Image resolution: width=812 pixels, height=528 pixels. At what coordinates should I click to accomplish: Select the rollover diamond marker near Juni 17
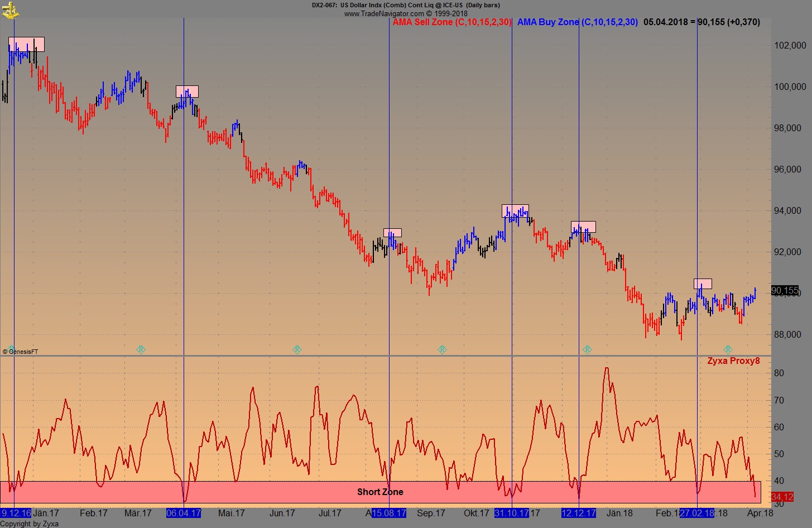297,349
